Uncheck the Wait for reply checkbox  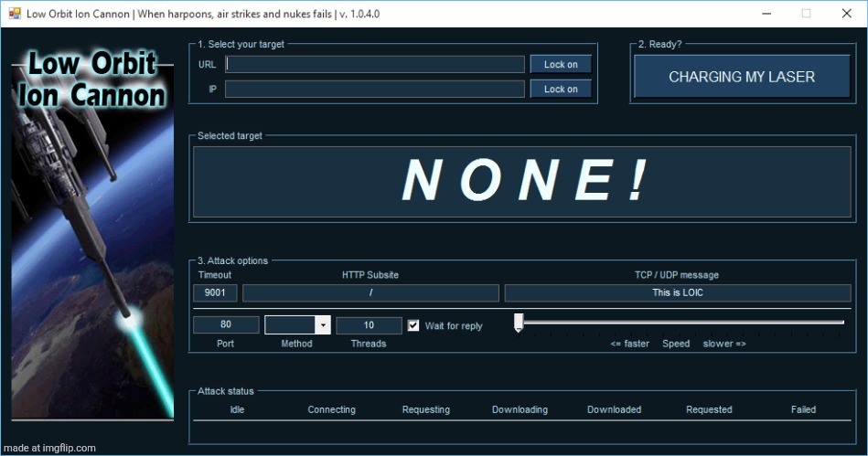(413, 325)
